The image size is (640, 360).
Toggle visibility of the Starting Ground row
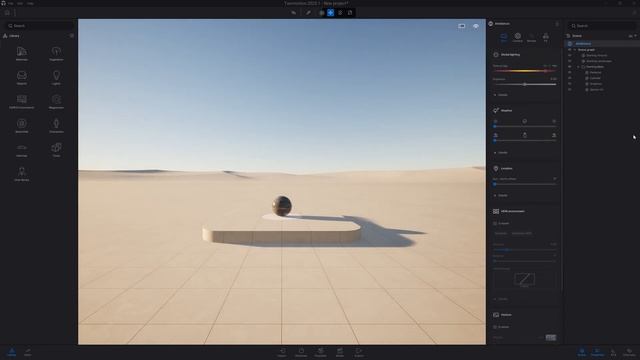point(570,55)
